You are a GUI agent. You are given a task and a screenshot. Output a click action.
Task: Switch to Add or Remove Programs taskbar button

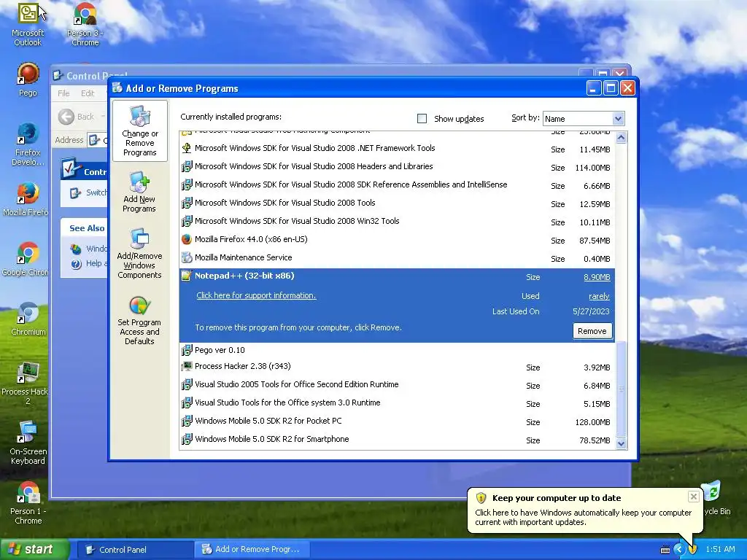pyautogui.click(x=252, y=550)
